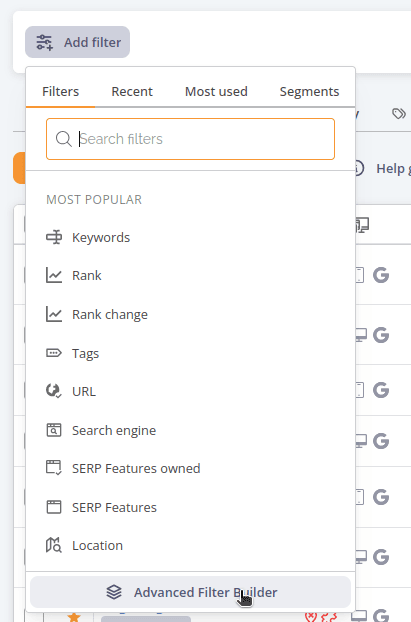The height and width of the screenshot is (622, 411).
Task: Click the SERP Features window icon
Action: (x=54, y=507)
